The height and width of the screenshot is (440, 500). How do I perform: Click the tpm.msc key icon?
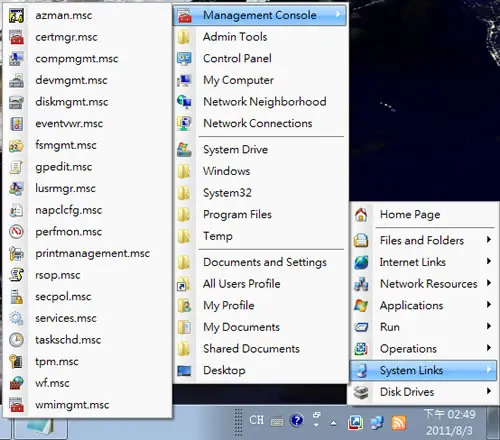16,361
